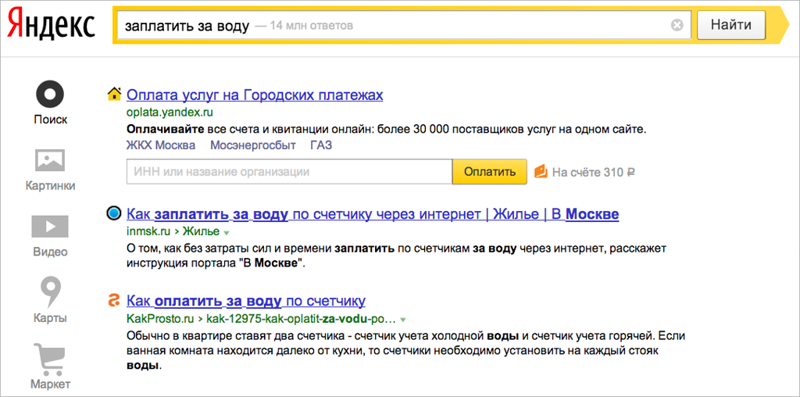This screenshot has height=397, width=800.
Task: Expand the dropdown arrow after the KakProsto.ru URL
Action: [x=403, y=320]
